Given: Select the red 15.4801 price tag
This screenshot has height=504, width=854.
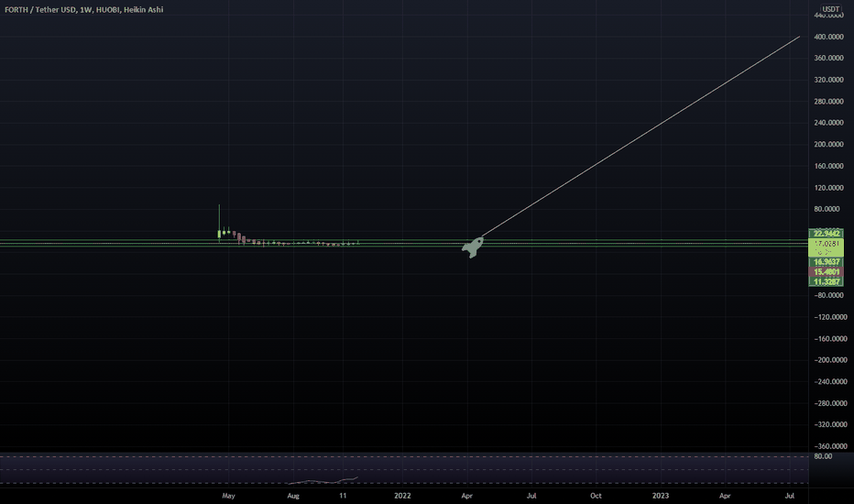Looking at the screenshot, I should (827, 272).
